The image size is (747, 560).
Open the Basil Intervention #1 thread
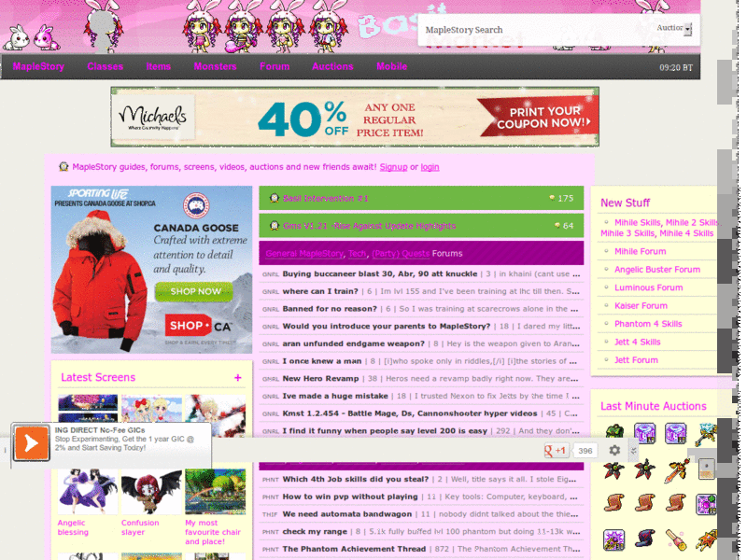325,199
